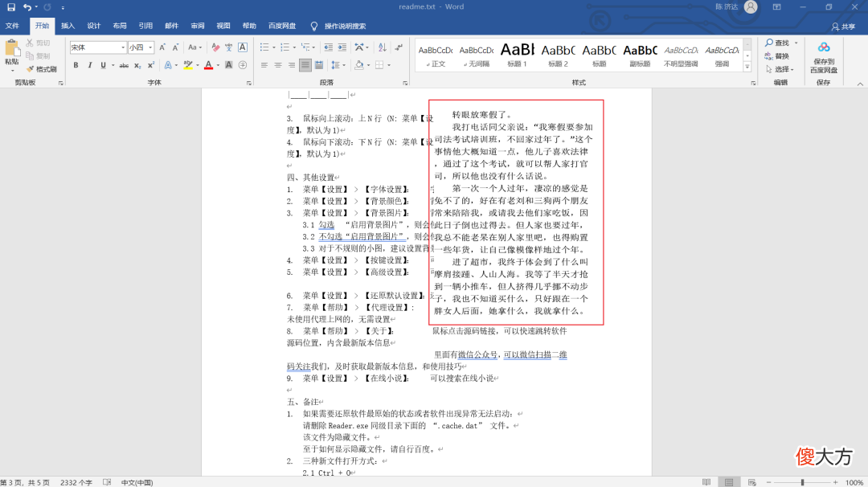Open line spacing dropdown
Screen dimensions: 868x487
338,65
